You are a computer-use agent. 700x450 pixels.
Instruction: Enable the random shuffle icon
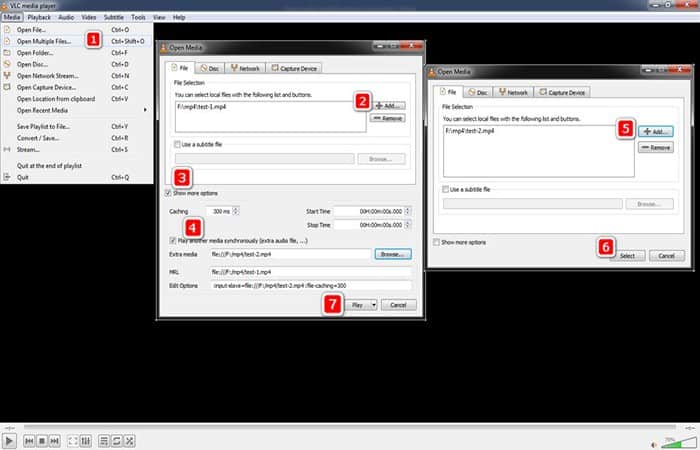coord(131,440)
